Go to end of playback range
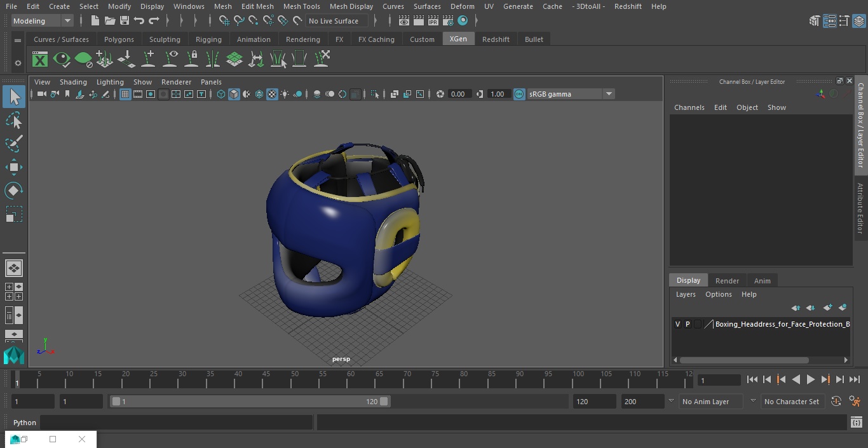Viewport: 868px width, 448px height. (855, 379)
